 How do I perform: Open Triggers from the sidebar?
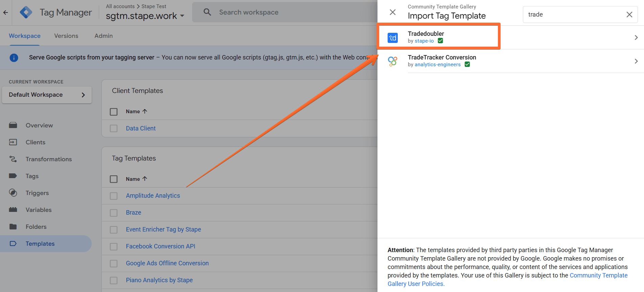[x=37, y=193]
